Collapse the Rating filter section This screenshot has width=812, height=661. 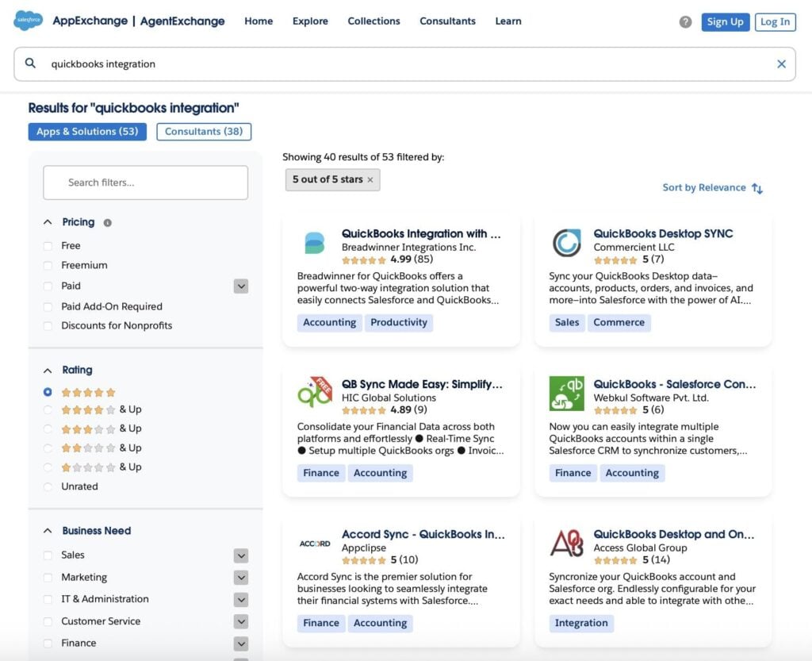click(x=48, y=371)
